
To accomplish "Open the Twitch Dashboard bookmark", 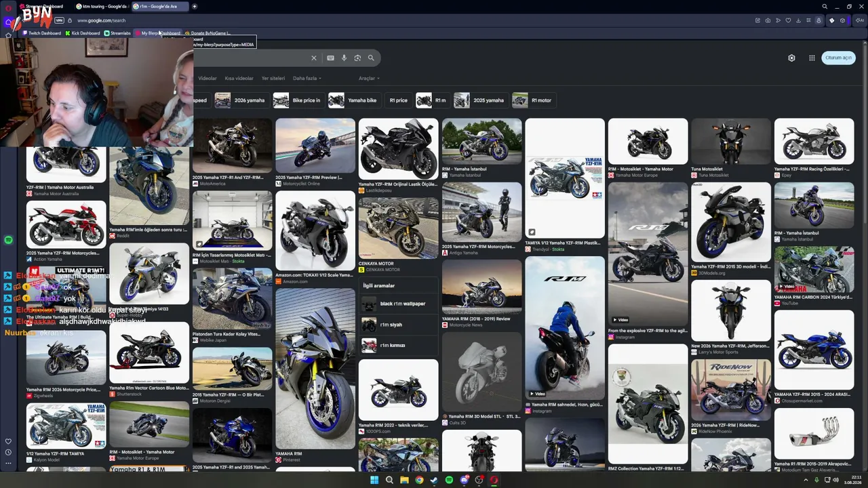I will click(42, 33).
